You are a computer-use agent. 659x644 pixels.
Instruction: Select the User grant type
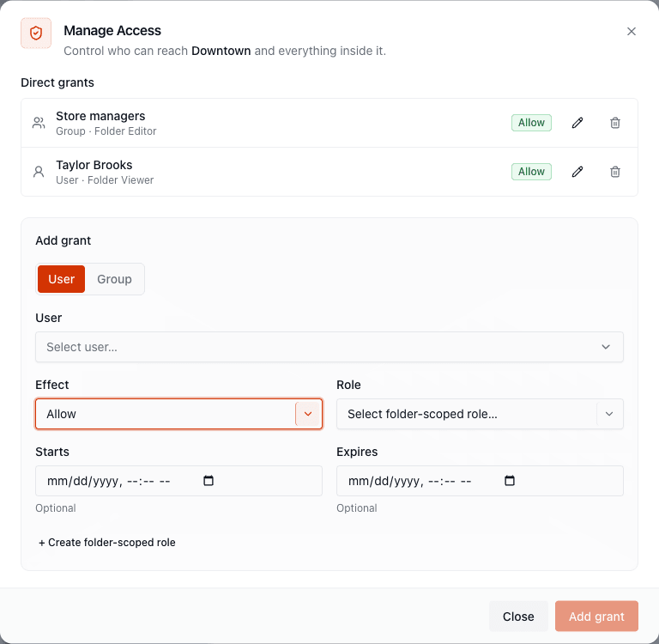pos(62,279)
